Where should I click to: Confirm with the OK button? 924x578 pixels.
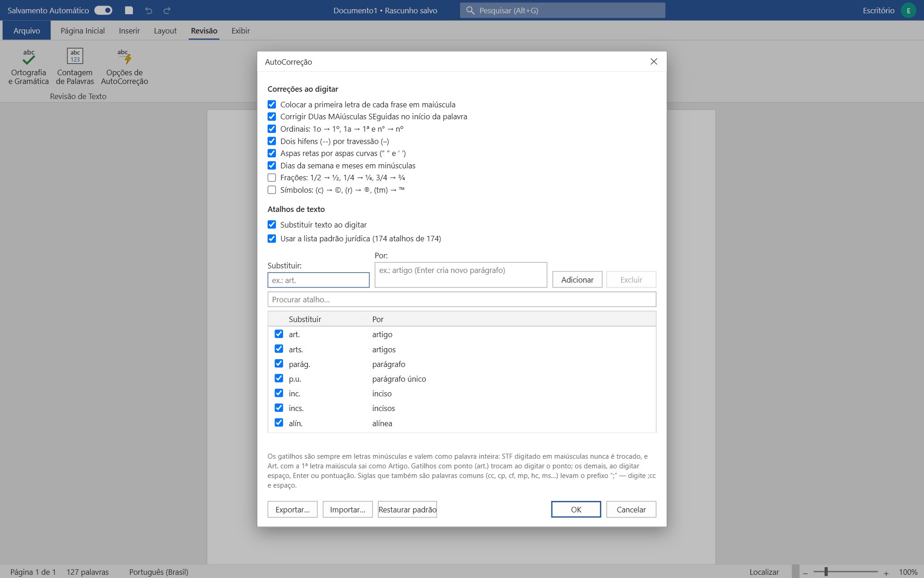tap(576, 509)
